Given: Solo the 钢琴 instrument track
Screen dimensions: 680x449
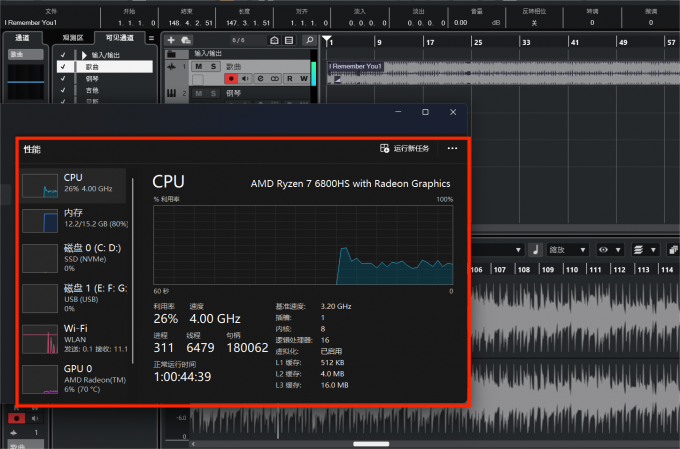Looking at the screenshot, I should pos(213,93).
